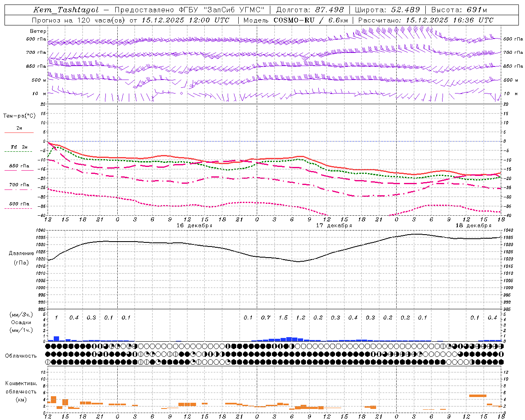Image resolution: width=525 pixels, height=420 pixels.
Task: Click the Конвективн. label of the convective panel
Action: [x=21, y=383]
